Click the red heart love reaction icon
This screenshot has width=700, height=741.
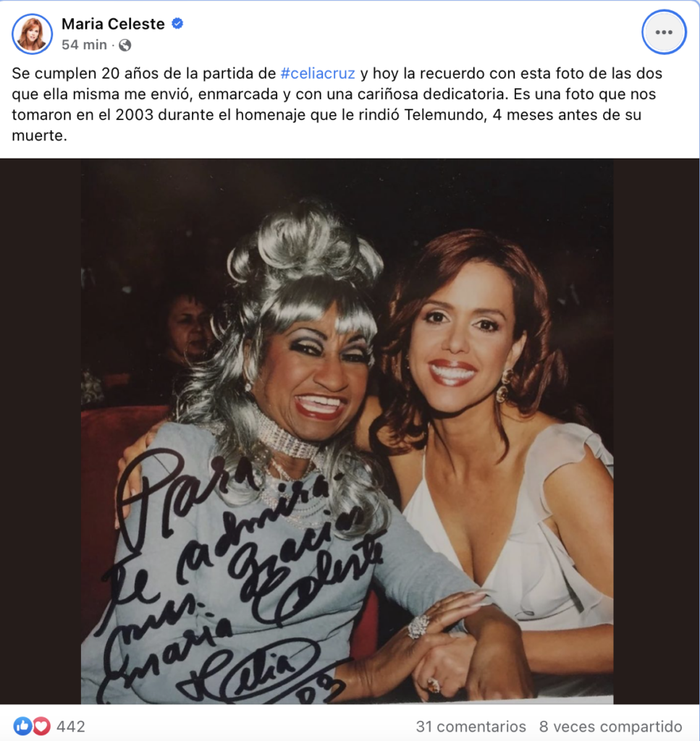41,726
